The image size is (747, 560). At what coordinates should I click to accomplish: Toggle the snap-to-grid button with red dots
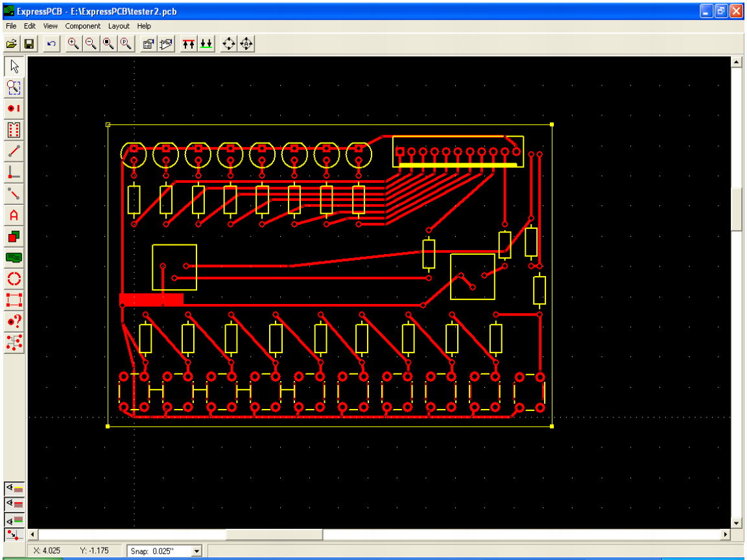[x=14, y=535]
